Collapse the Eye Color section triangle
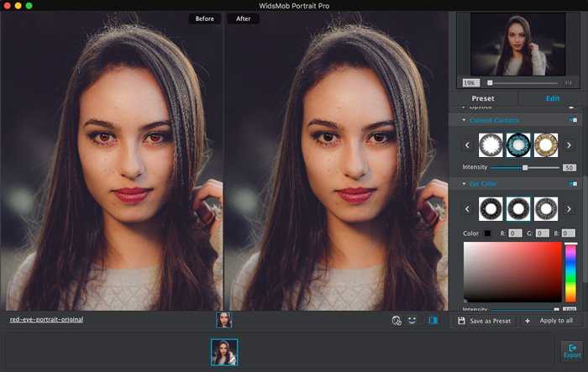Viewport: 588px width, 372px height. point(464,183)
